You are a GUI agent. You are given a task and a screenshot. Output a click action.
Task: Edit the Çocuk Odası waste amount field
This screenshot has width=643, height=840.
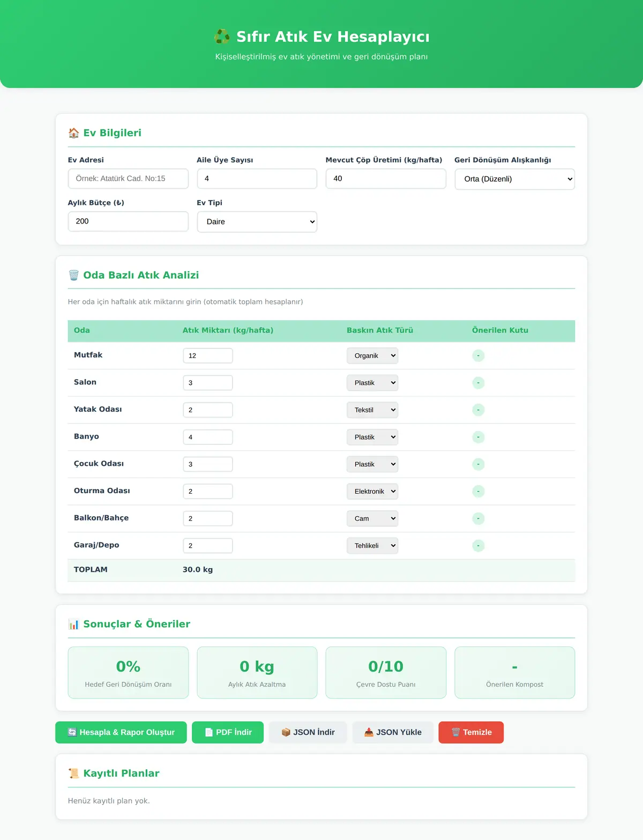pos(208,464)
